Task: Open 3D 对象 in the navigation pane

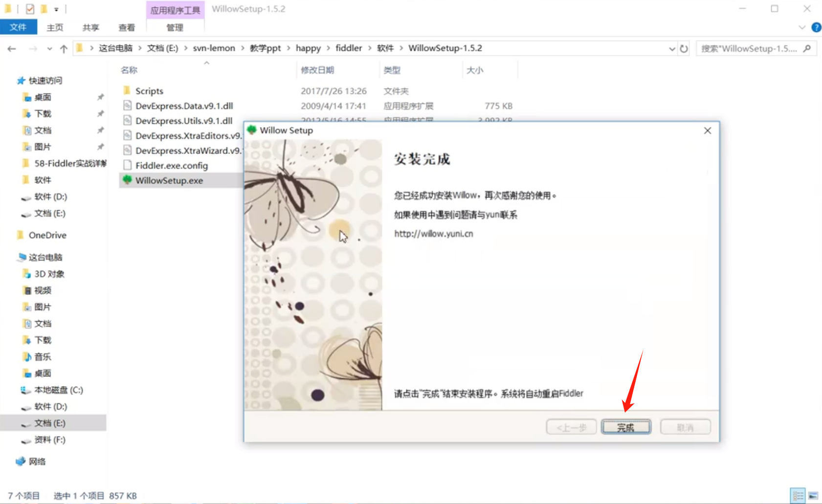Action: click(x=49, y=274)
